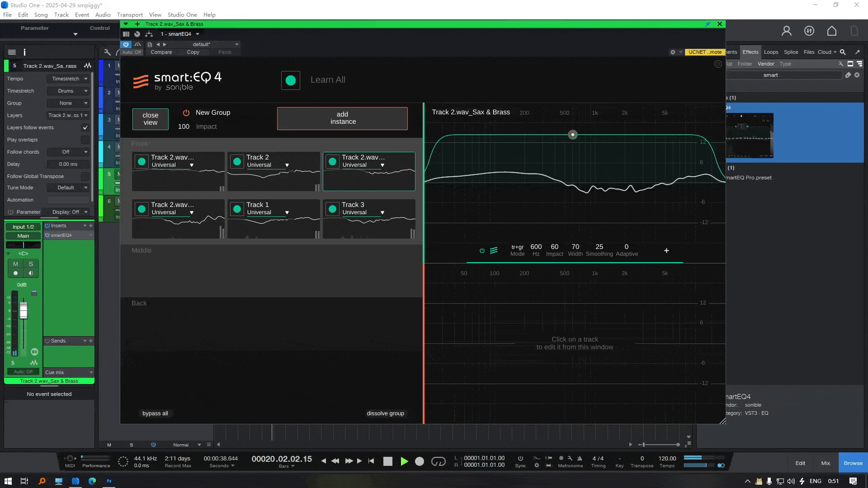868x488 pixels.
Task: Open the default preset dropdown
Action: tap(205, 44)
